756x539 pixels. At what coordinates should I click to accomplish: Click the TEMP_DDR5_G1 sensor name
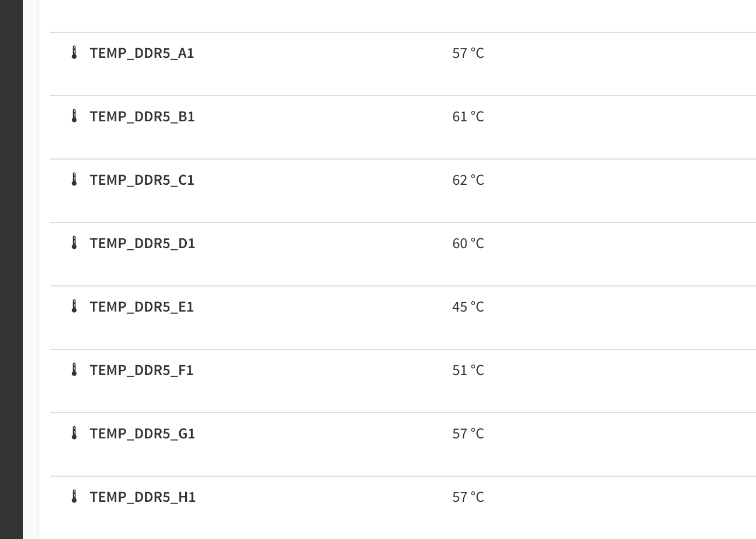142,433
